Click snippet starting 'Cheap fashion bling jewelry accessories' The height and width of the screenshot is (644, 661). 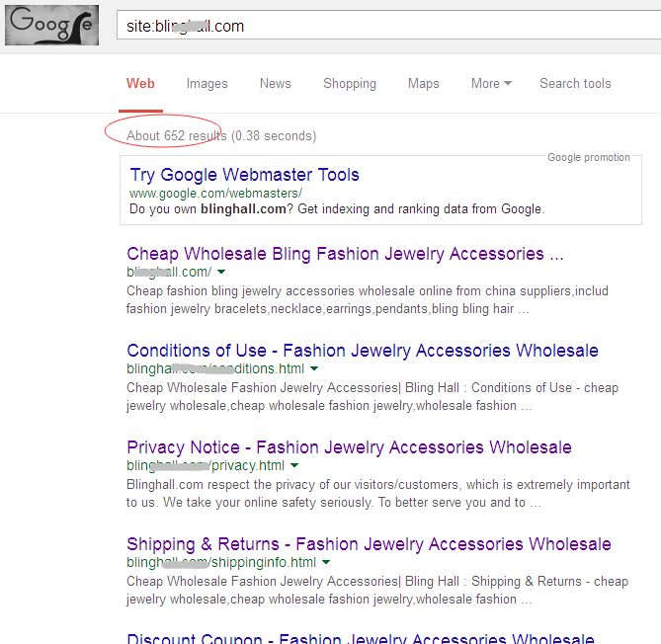(x=368, y=299)
